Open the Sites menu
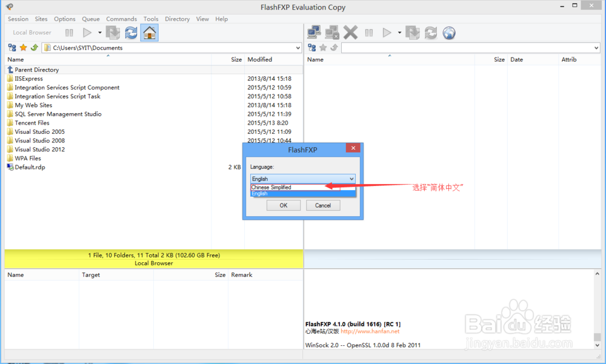The height and width of the screenshot is (364, 606). tap(41, 19)
